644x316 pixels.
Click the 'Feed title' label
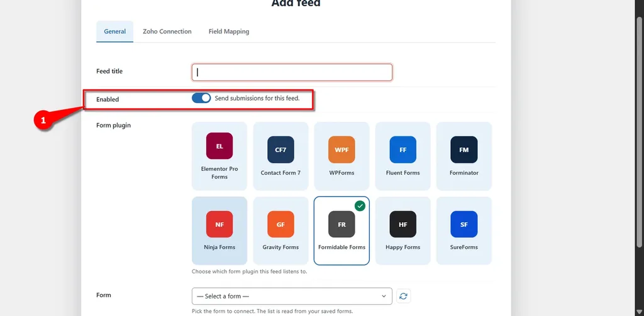click(x=109, y=71)
